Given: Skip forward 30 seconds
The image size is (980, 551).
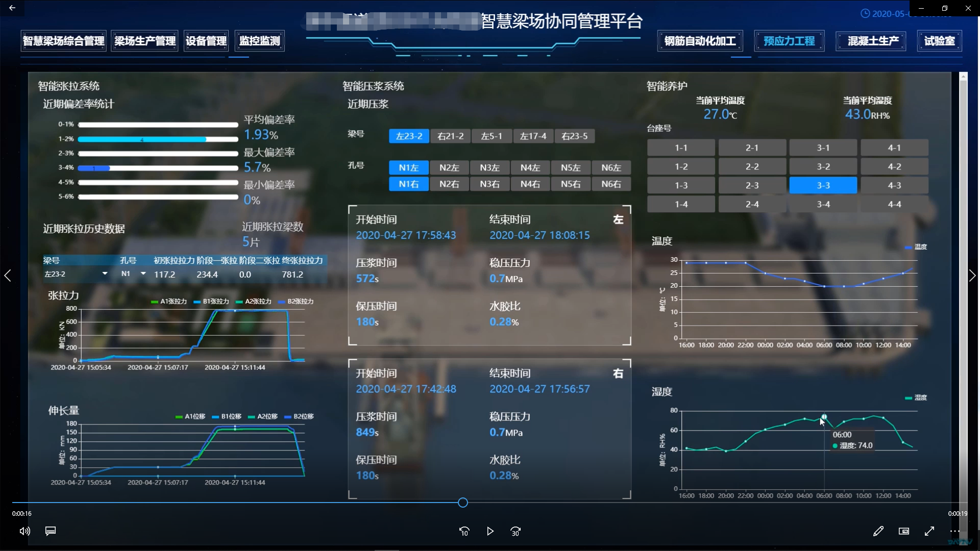Looking at the screenshot, I should (x=516, y=531).
